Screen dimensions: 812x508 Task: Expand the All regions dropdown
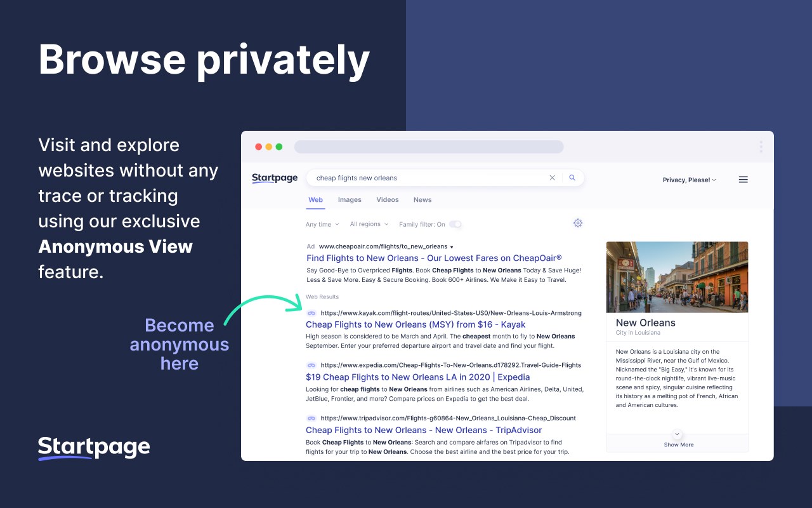pos(368,224)
